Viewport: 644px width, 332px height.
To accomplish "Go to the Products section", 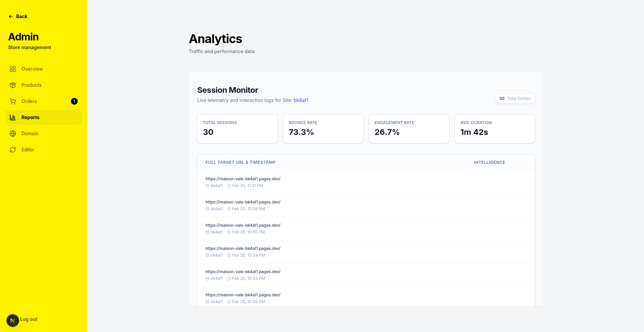I will [x=32, y=85].
